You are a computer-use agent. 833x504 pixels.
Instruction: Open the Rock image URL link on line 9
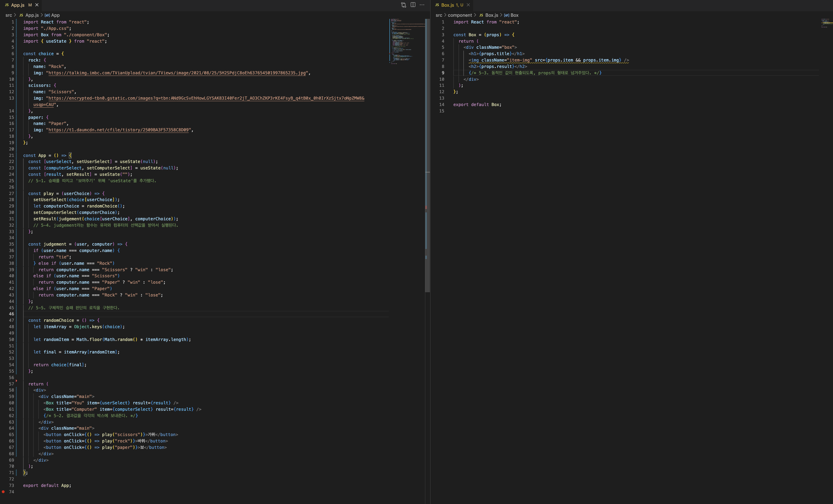(x=177, y=73)
